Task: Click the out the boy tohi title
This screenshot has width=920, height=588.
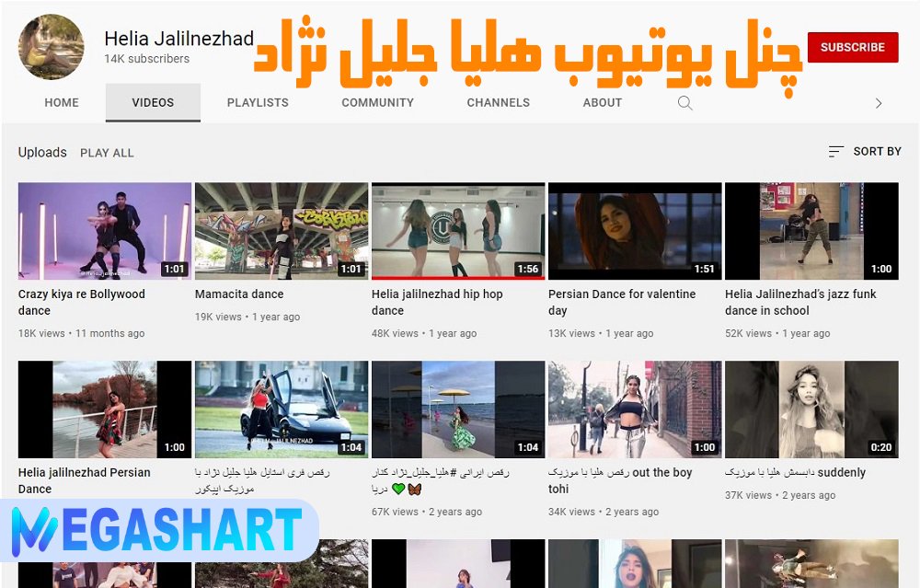Action: 620,480
